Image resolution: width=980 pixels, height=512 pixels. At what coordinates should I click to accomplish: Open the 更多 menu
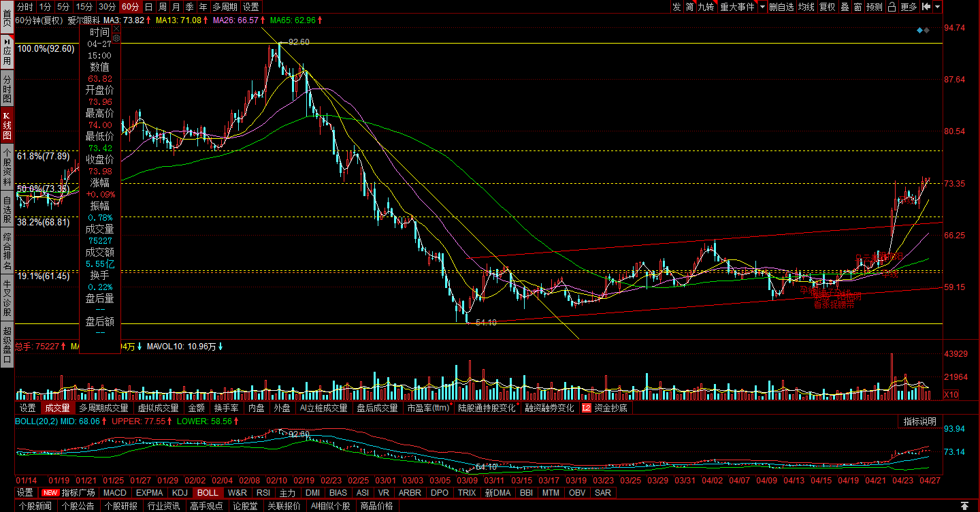(909, 7)
